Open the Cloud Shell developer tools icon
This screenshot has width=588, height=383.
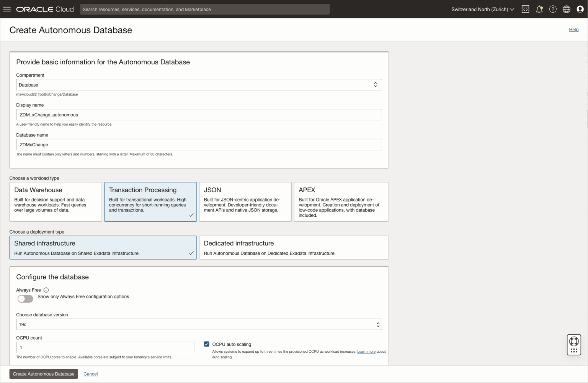tap(525, 9)
